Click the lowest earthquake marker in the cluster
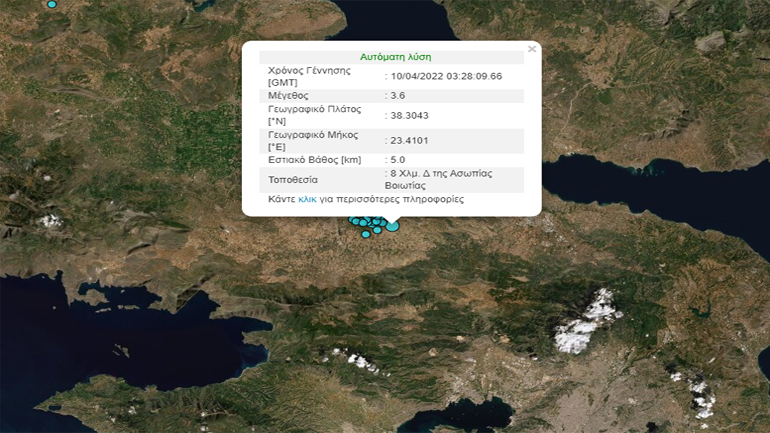The width and height of the screenshot is (770, 433). click(x=366, y=235)
